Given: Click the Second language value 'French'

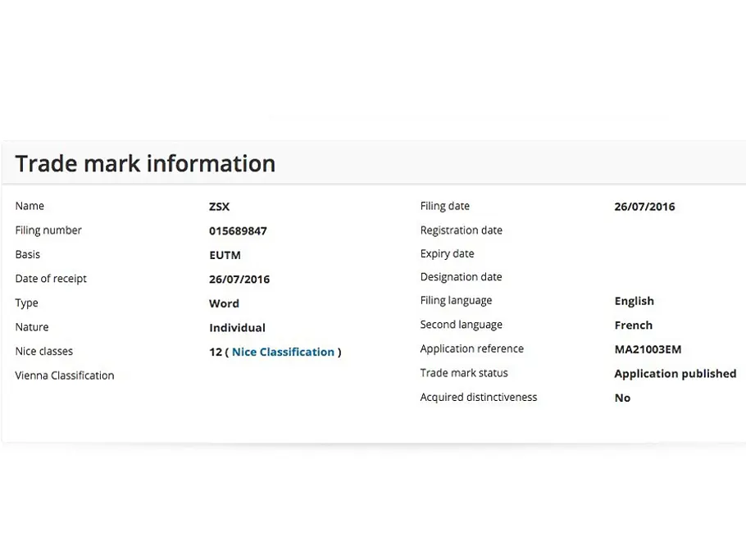Looking at the screenshot, I should click(634, 326).
